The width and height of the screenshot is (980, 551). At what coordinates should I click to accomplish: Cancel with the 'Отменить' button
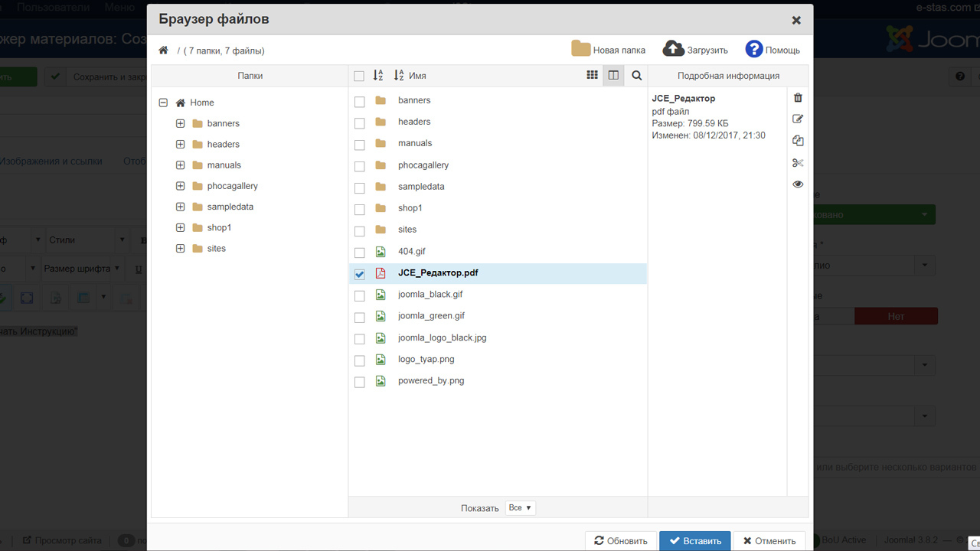tap(769, 541)
